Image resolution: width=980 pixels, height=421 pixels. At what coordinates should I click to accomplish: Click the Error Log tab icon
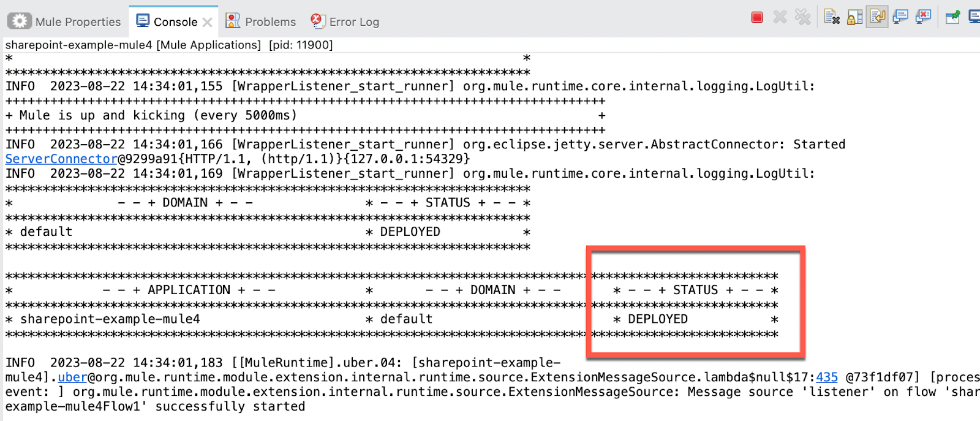click(317, 21)
